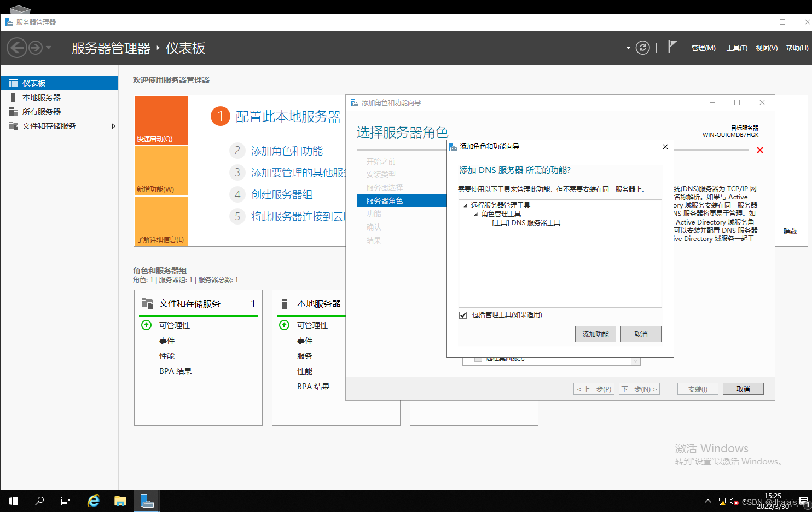
Task: Click the red X error icon in wizard
Action: [x=760, y=150]
